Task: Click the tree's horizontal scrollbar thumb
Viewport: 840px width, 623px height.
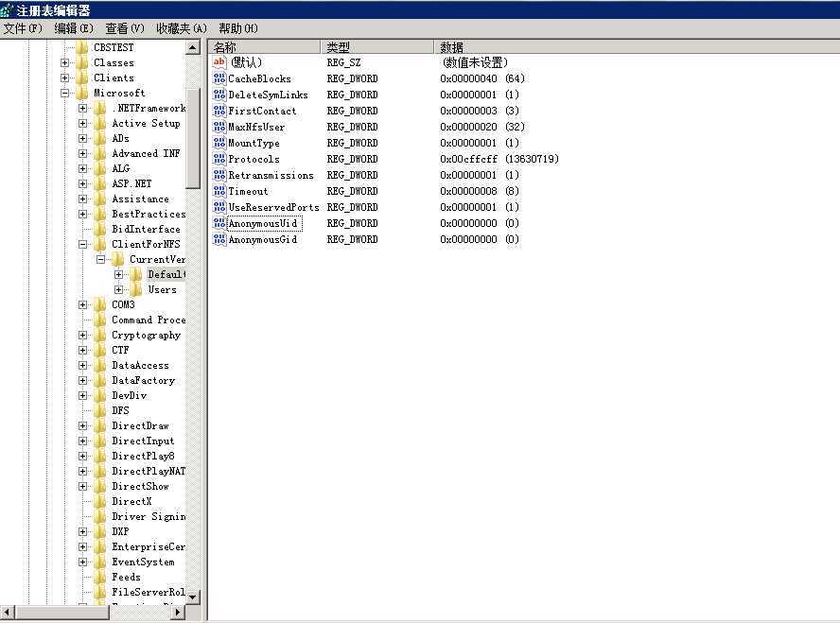Action: [62, 612]
